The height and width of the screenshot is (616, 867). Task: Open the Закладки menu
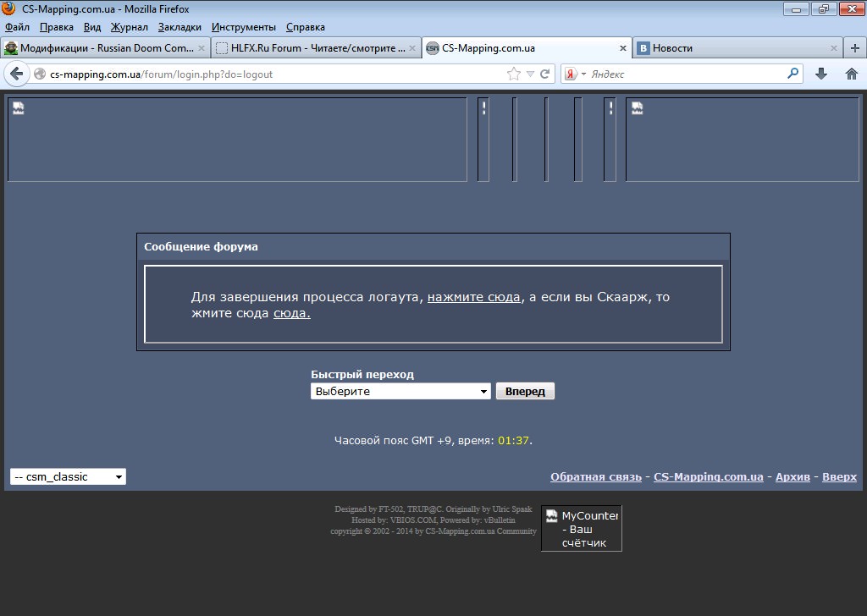coord(179,27)
